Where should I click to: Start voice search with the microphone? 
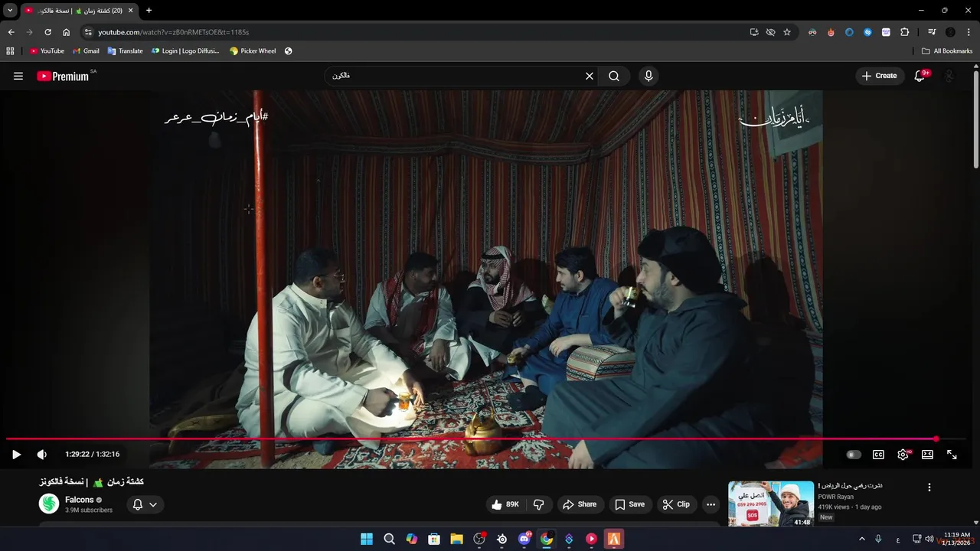coord(648,76)
